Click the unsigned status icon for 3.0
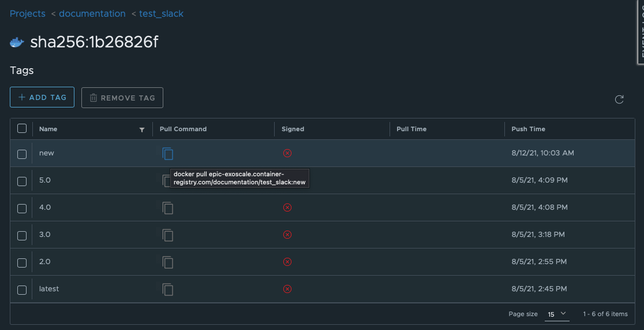Image resolution: width=644 pixels, height=330 pixels. pos(287,235)
